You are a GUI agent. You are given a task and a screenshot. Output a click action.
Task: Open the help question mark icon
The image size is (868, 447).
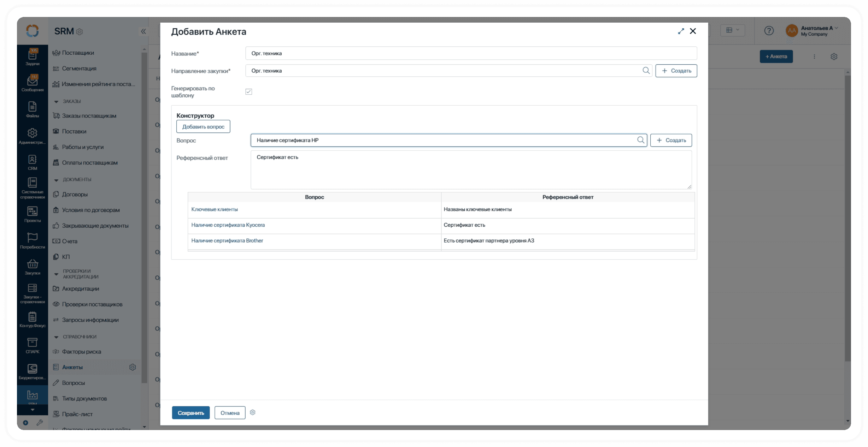(x=769, y=31)
